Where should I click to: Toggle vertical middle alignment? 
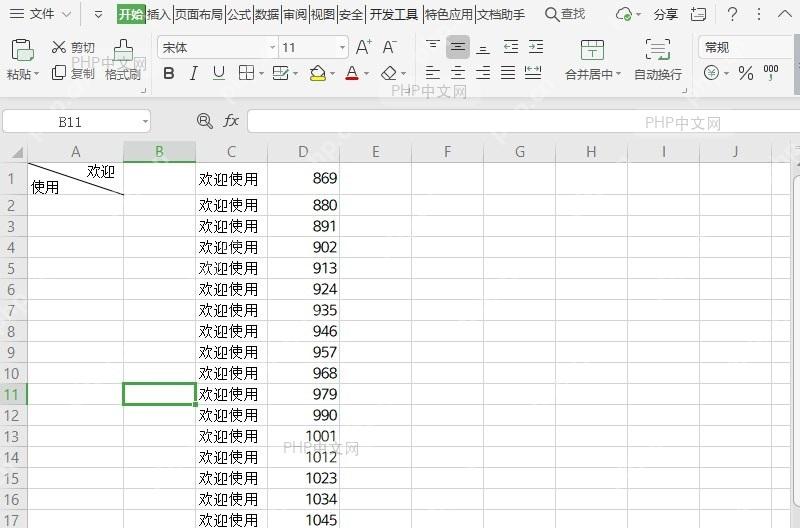pos(458,47)
